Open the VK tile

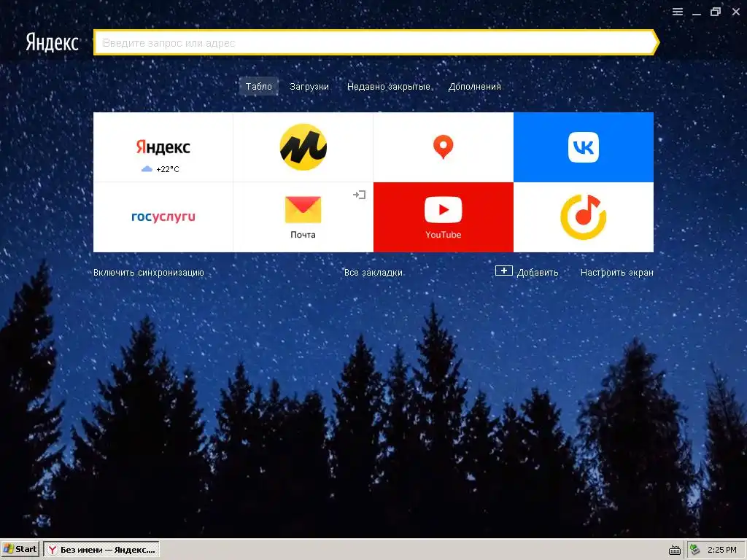(x=584, y=147)
